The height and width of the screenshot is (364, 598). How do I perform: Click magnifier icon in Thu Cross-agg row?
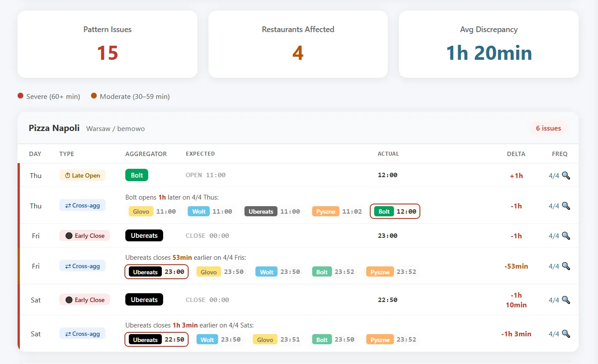[566, 206]
